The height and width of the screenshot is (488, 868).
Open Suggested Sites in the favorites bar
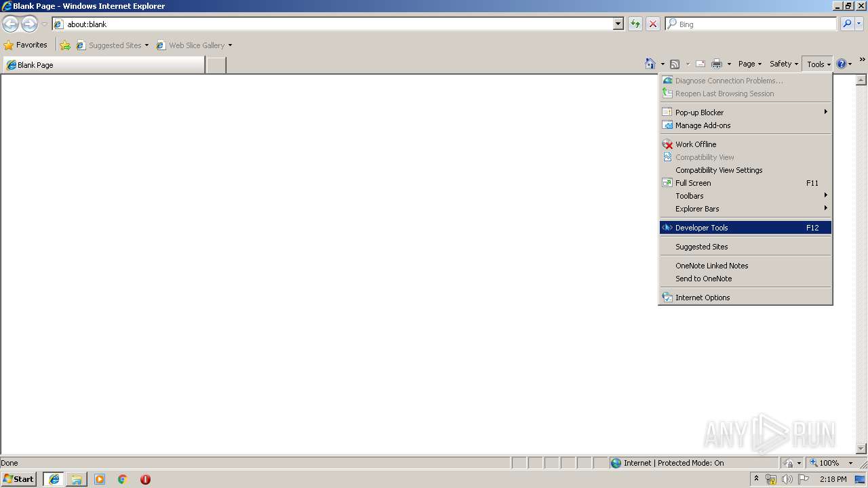(x=112, y=45)
